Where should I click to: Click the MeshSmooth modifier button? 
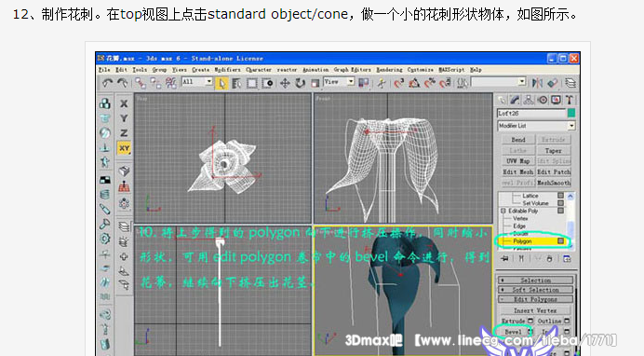pyautogui.click(x=554, y=183)
